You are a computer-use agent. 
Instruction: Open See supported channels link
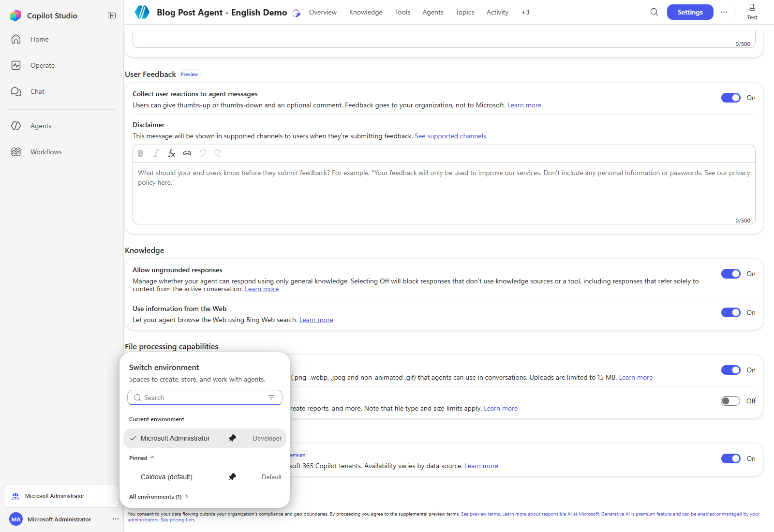(x=451, y=136)
